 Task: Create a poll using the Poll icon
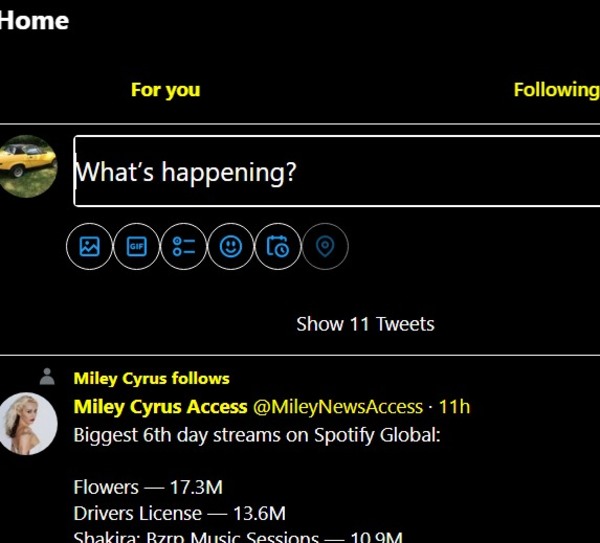point(183,246)
